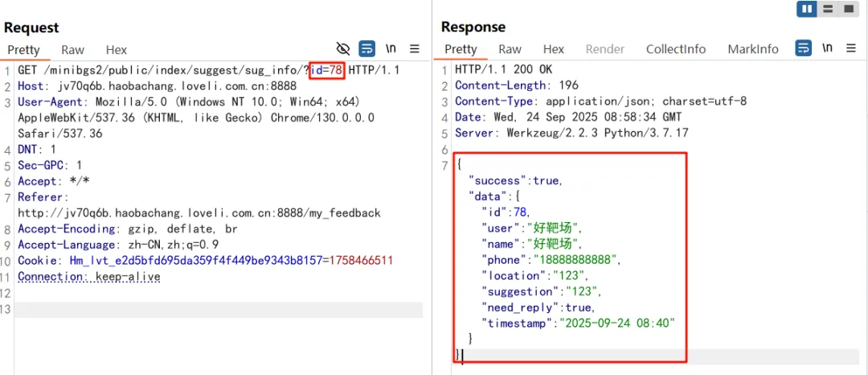Open the CollectInfo tab
Image resolution: width=868 pixels, height=375 pixels.
676,49
